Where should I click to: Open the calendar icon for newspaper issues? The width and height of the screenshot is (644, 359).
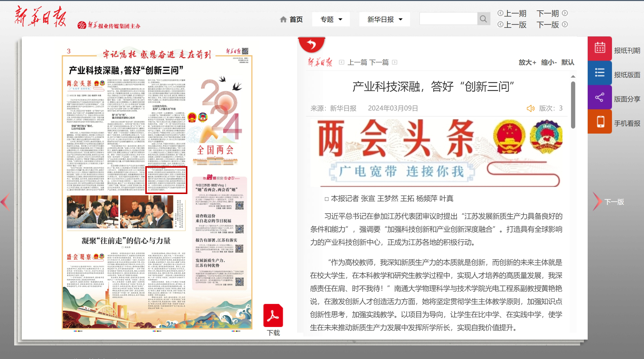click(x=600, y=48)
